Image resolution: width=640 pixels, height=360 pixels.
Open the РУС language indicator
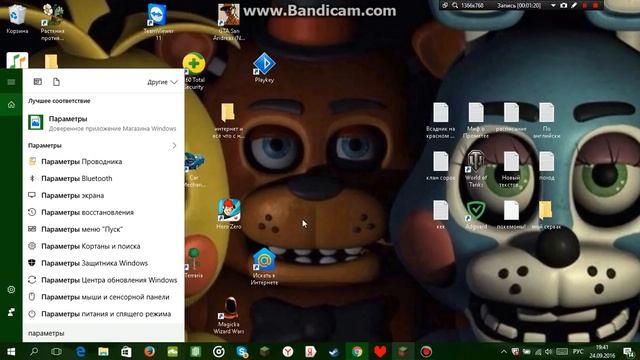[x=578, y=351]
